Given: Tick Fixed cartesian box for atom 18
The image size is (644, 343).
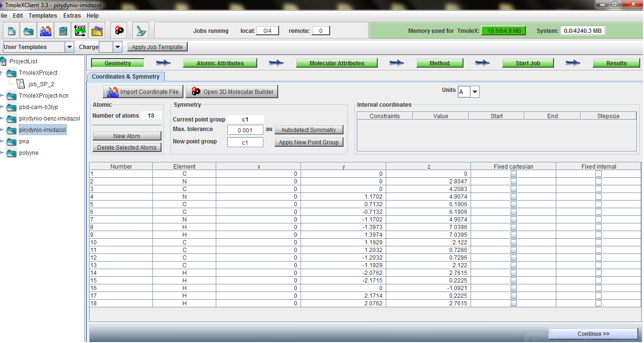Looking at the screenshot, I should click(x=513, y=303).
